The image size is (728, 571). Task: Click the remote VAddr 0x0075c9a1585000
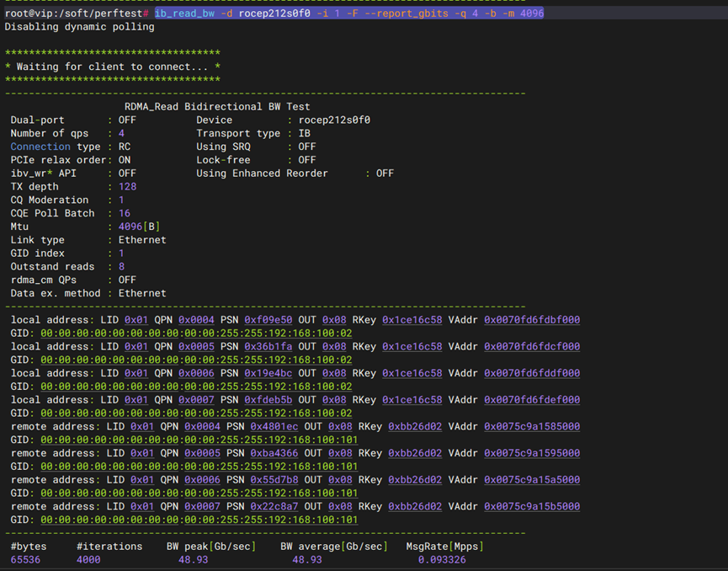(531, 427)
